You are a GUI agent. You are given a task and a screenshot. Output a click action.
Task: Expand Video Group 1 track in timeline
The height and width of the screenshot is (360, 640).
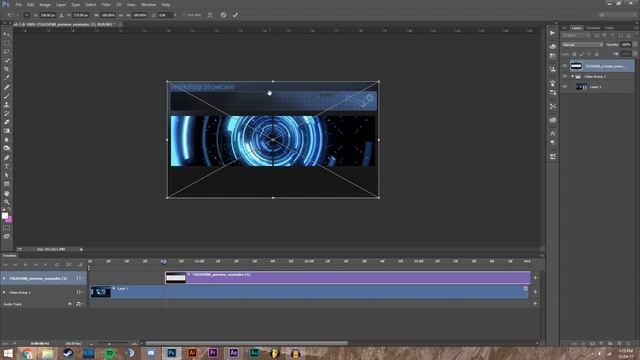pyautogui.click(x=4, y=292)
